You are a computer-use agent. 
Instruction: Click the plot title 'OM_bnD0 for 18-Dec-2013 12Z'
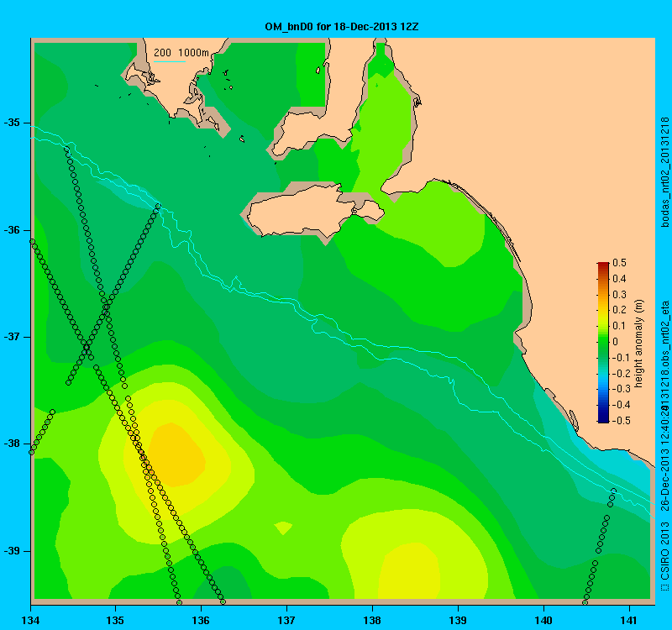(342, 27)
